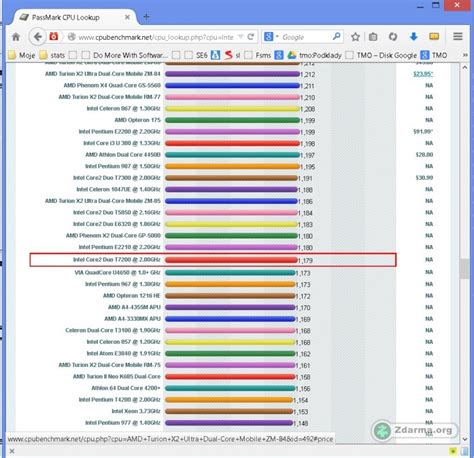Open Intel Atom E3840 @ 1.91GHz link
This screenshot has height=458, width=474.
(x=123, y=353)
